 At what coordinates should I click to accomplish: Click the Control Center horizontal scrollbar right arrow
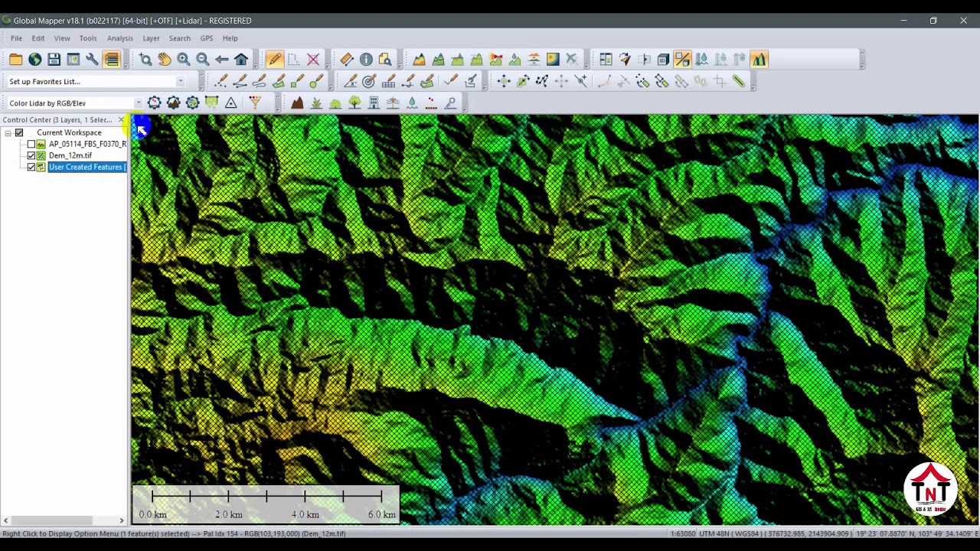[121, 521]
